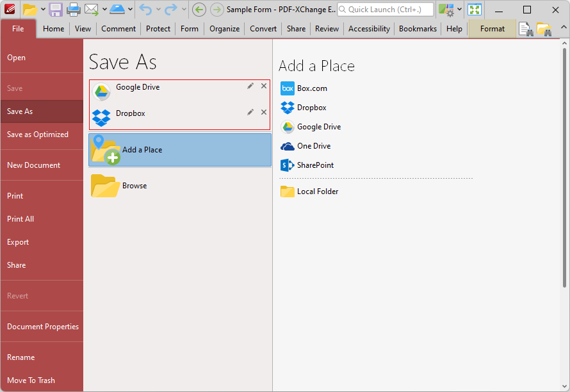Choose Move To Trash
This screenshot has height=392, width=570.
pos(42,380)
